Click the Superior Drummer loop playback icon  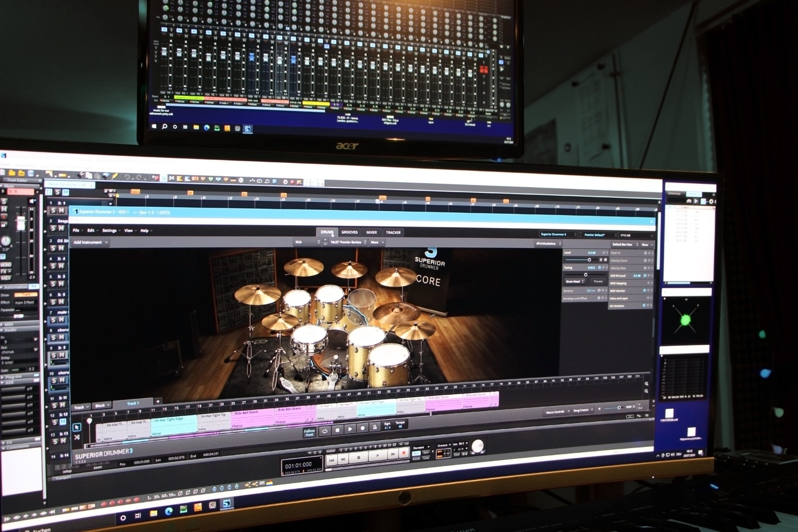point(325,431)
